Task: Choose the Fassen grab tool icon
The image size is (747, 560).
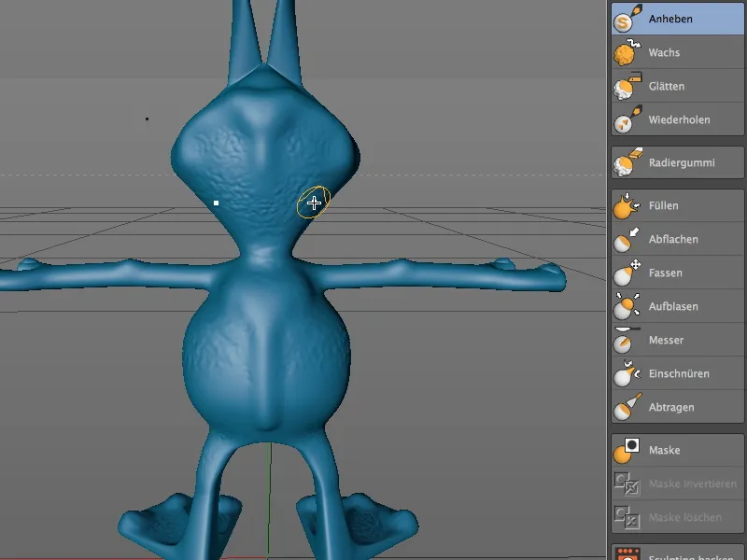Action: tap(624, 273)
